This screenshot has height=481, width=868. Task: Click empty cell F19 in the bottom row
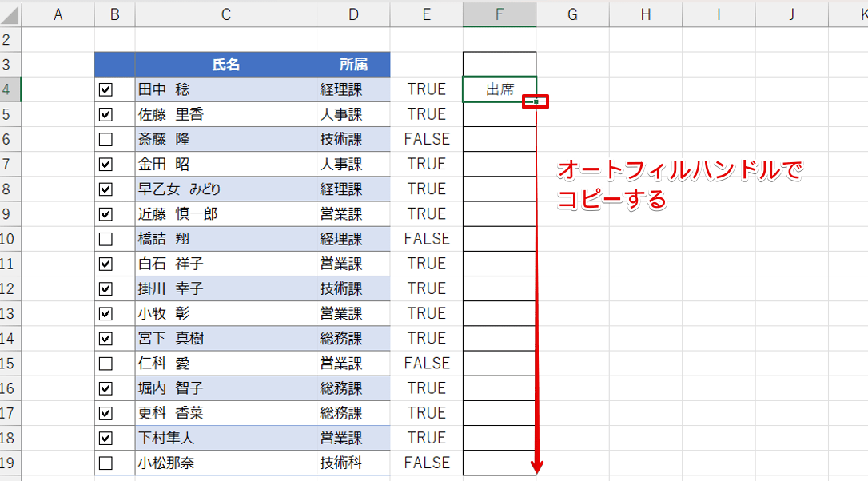(x=500, y=463)
